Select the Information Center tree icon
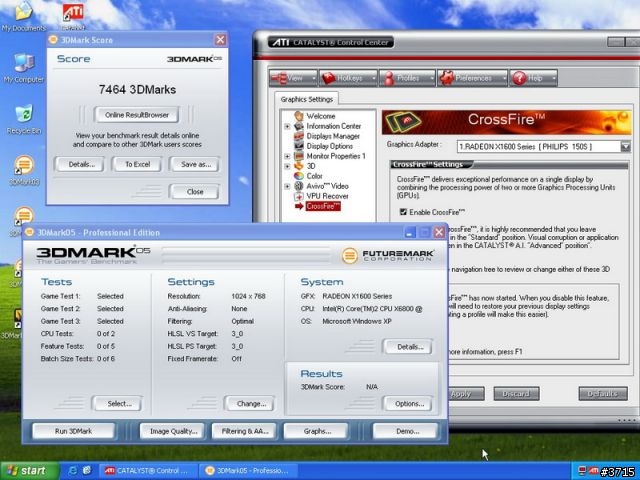Image resolution: width=640 pixels, height=480 pixels. 299,126
